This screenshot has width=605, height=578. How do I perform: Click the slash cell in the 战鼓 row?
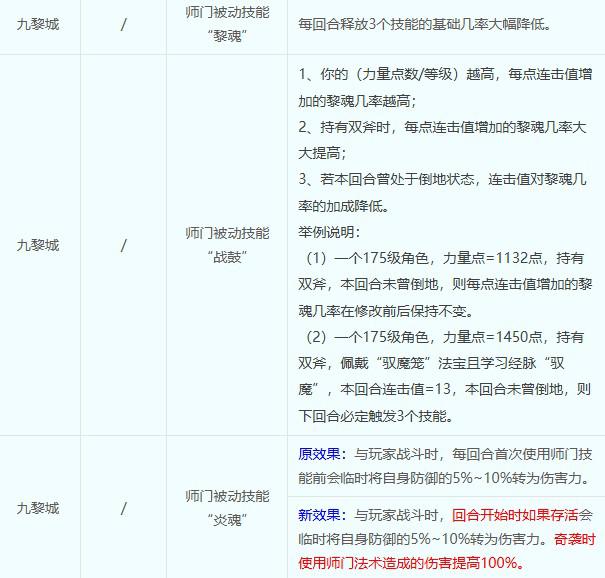(x=123, y=245)
